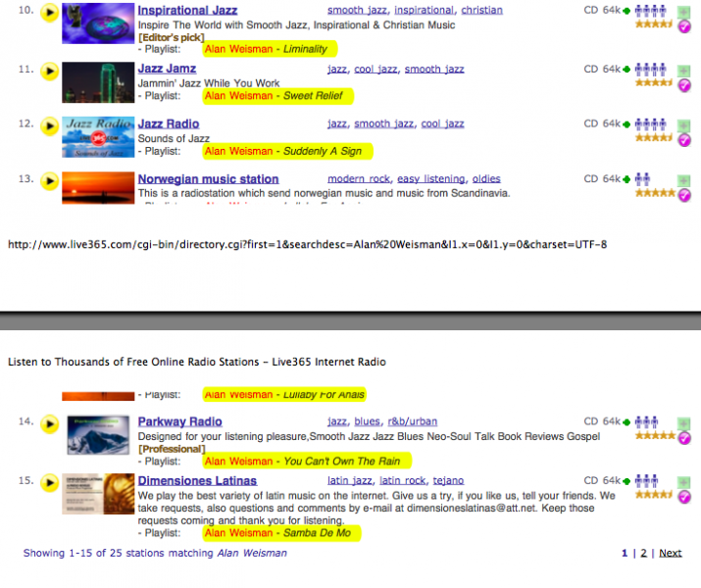Go to the Next results page
Screen dimensions: 701x588
click(670, 553)
